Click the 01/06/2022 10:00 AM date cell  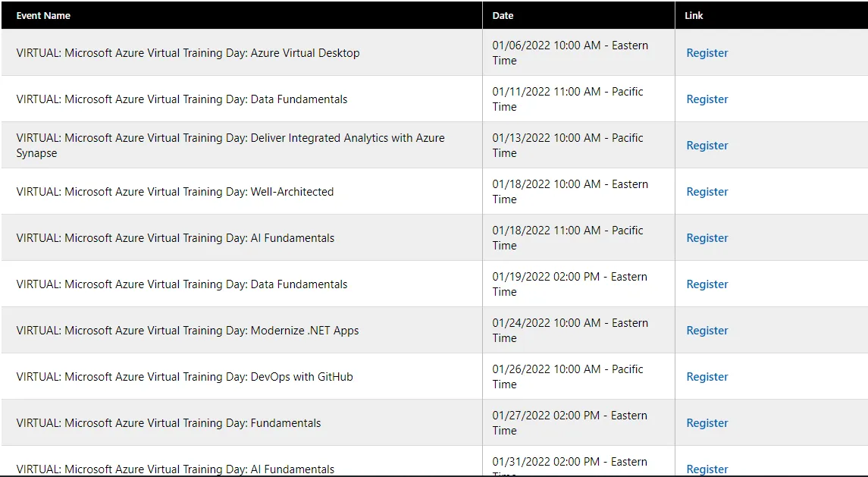570,53
